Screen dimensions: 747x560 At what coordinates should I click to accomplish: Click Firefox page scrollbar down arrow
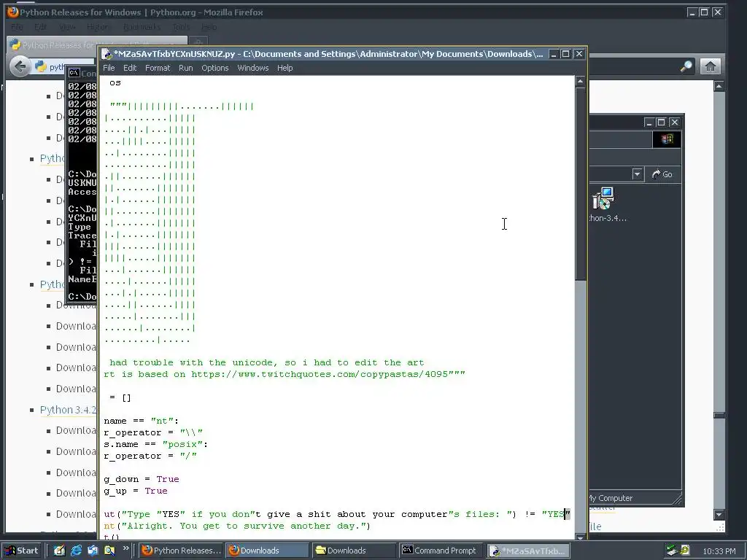coord(719,514)
